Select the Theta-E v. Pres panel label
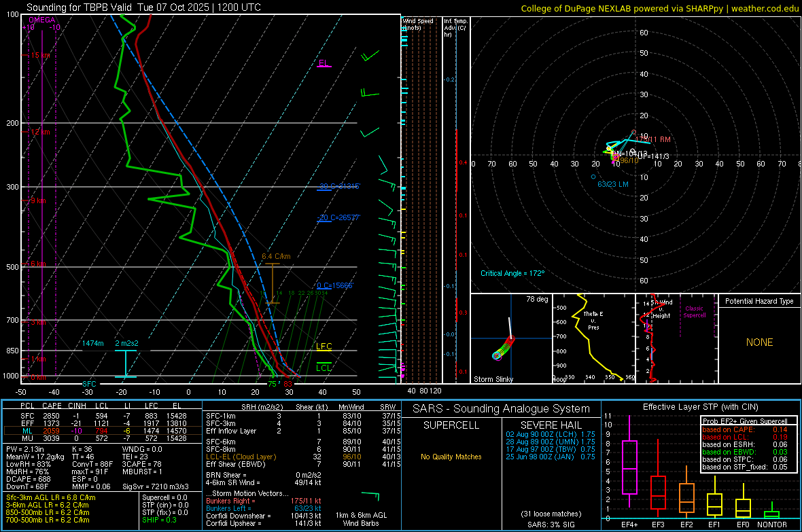802x532 pixels. [593, 321]
